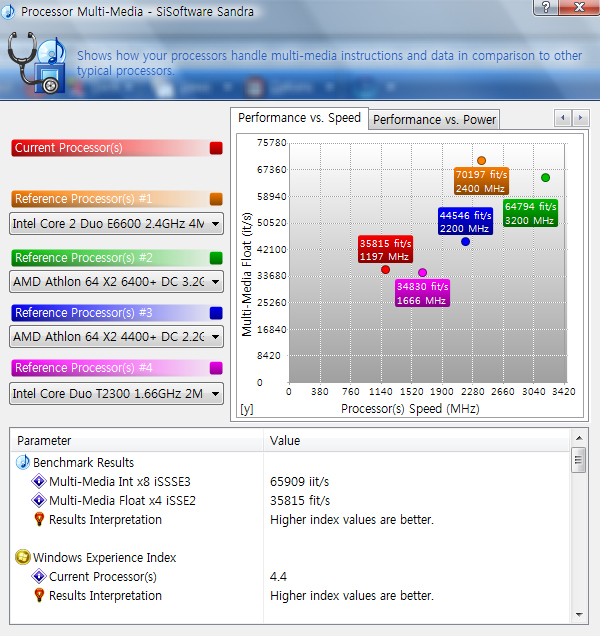
Task: Open the AMD Athlon 64 X2 4400+ dropdown
Action: pyautogui.click(x=116, y=337)
